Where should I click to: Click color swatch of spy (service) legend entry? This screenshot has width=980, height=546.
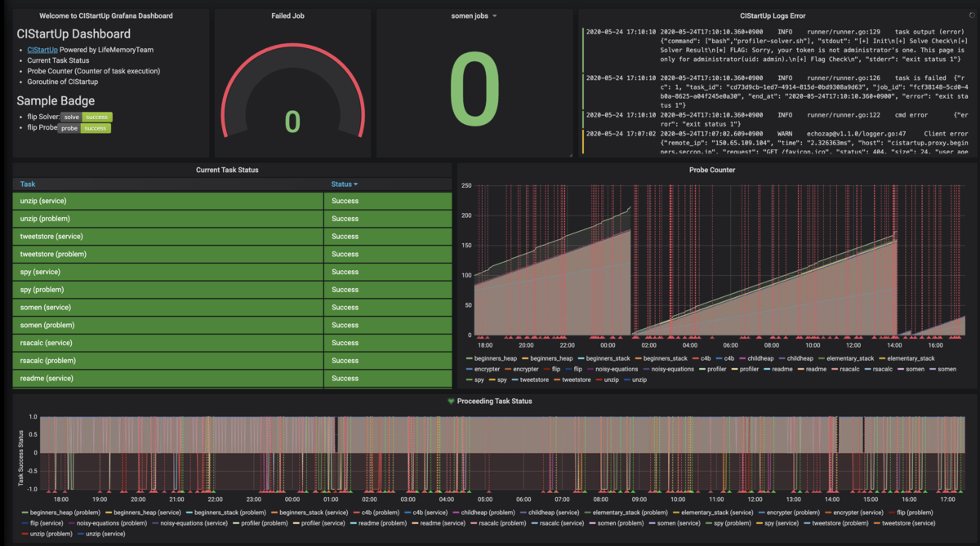[758, 522]
